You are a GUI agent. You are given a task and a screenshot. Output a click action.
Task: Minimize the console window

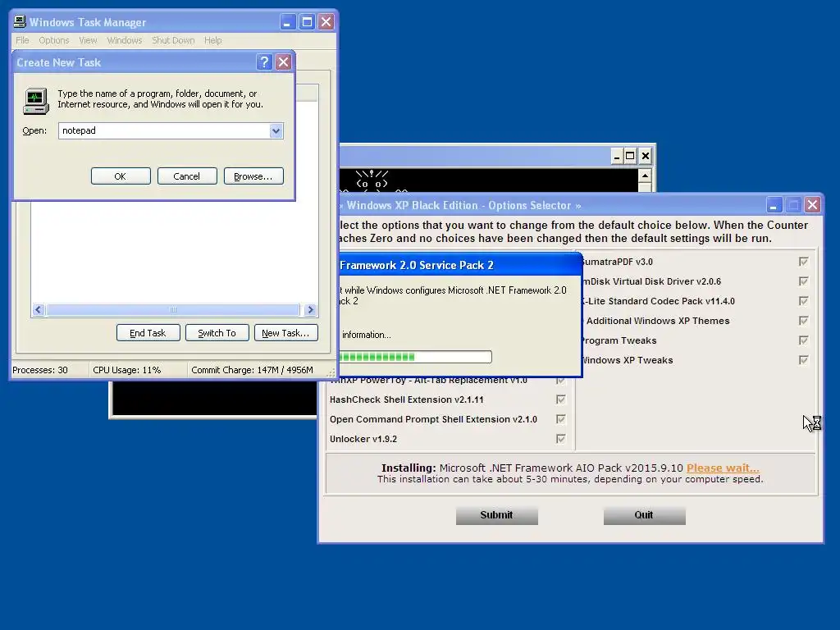[617, 157]
